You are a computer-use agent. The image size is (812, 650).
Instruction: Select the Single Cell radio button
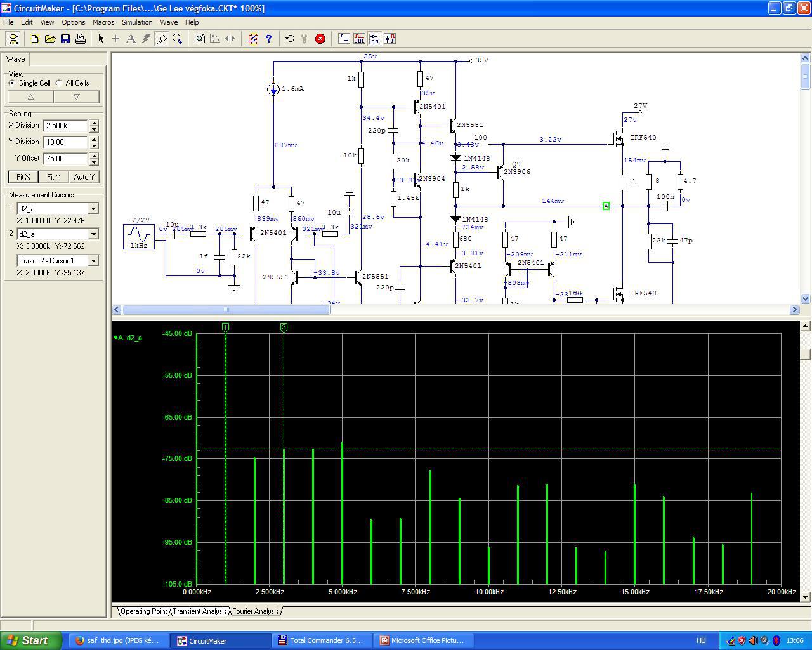(12, 83)
